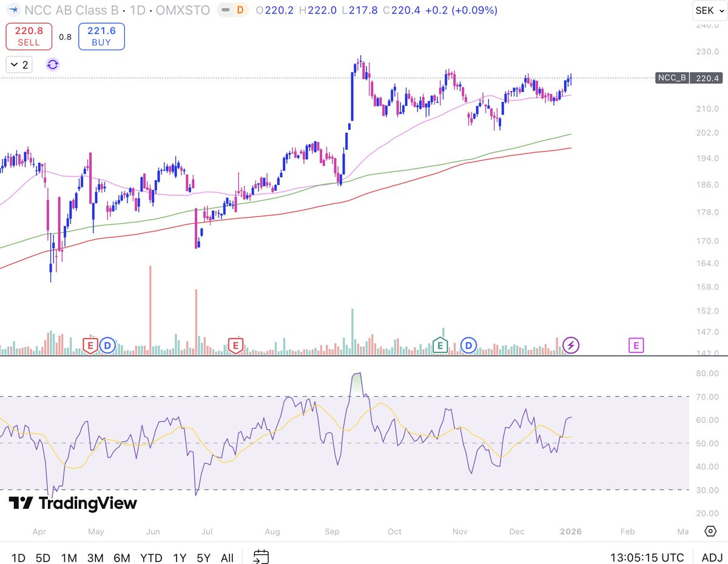Click the close value C220.4
Image resolution: width=728 pixels, height=564 pixels.
pyautogui.click(x=402, y=10)
